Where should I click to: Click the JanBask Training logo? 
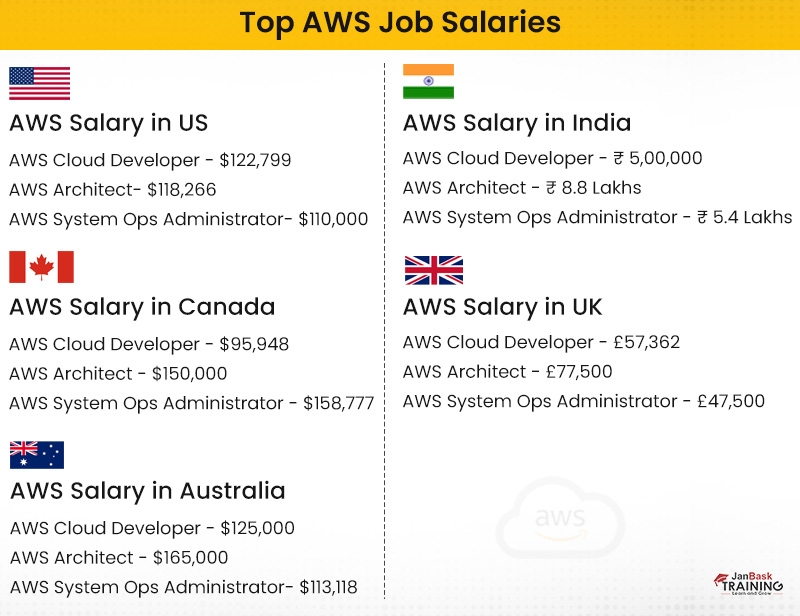(748, 584)
